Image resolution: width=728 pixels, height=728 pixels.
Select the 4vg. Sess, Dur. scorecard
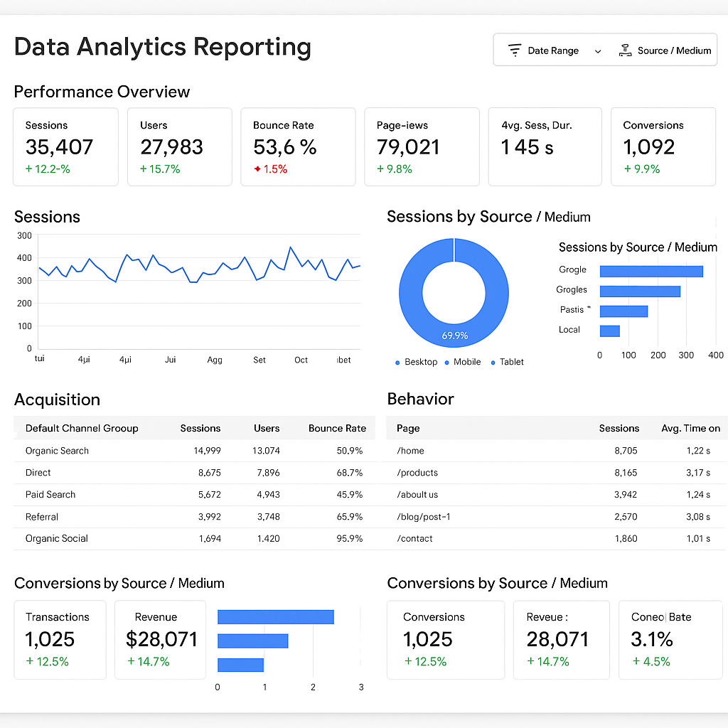tap(545, 146)
